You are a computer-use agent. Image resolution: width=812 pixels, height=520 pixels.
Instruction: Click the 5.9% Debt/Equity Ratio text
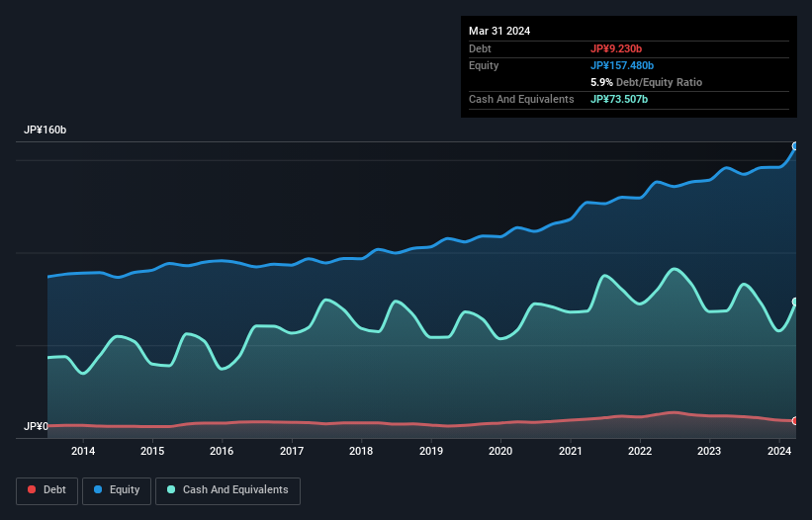646,82
